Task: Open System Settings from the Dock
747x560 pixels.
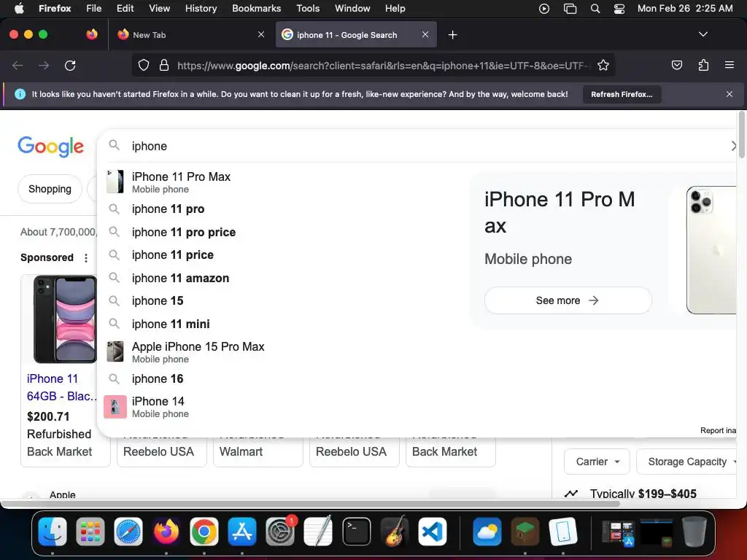Action: pos(280,532)
